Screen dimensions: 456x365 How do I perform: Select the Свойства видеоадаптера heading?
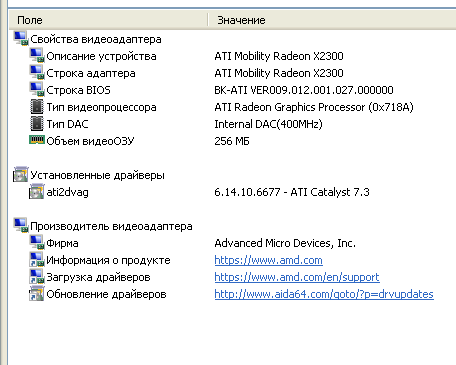(x=96, y=39)
